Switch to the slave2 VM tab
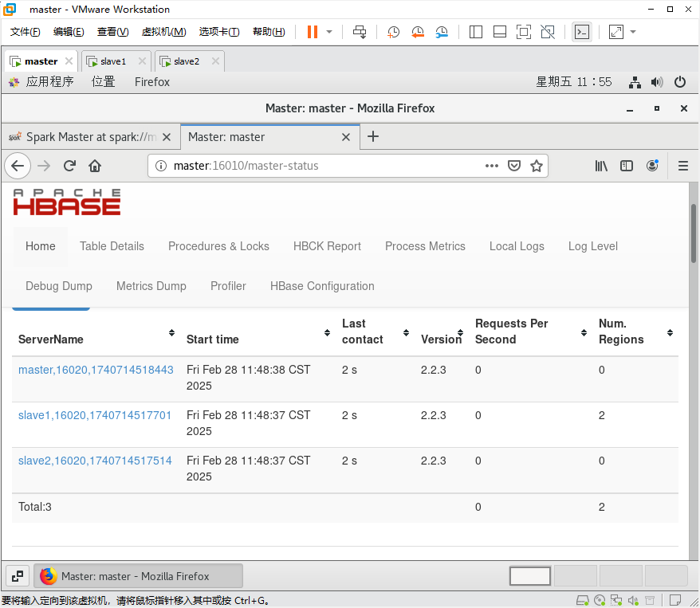 tap(186, 61)
